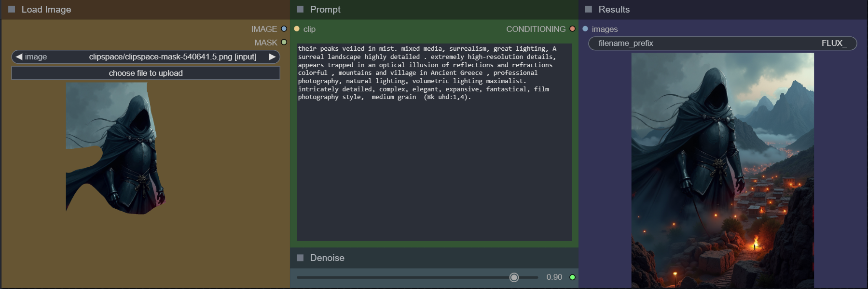This screenshot has height=289, width=868.
Task: Click the Denoise output connector dot
Action: 573,277
